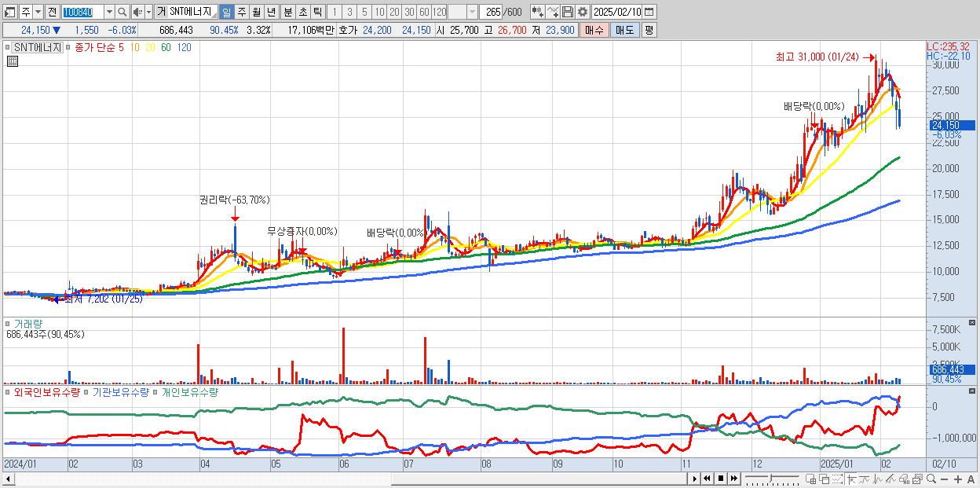
Task: Expand the dropdown beside the 120 interval
Action: [472, 12]
